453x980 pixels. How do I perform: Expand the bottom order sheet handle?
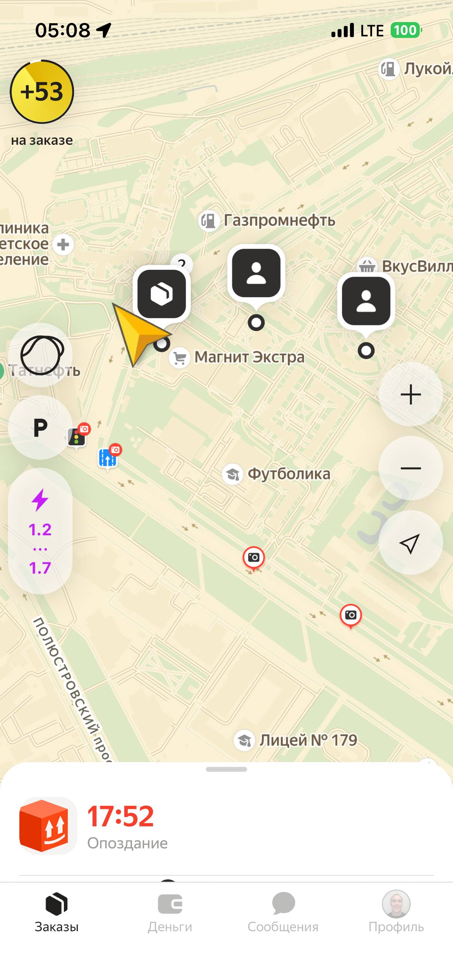tap(226, 769)
